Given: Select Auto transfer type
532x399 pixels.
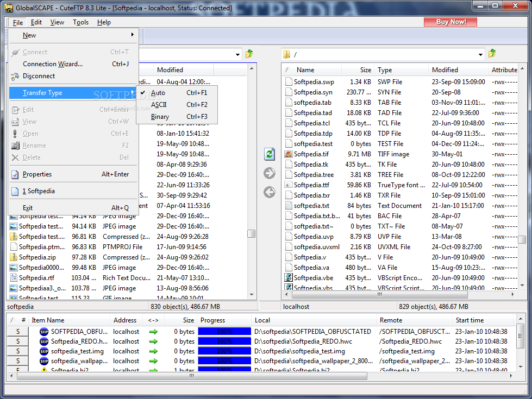Looking at the screenshot, I should pyautogui.click(x=177, y=92).
